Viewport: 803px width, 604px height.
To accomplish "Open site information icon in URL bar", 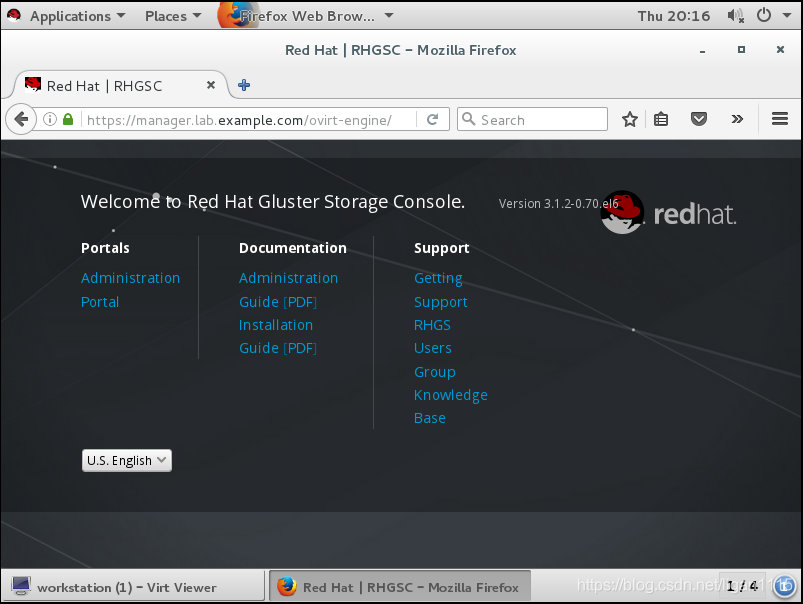I will (50, 119).
